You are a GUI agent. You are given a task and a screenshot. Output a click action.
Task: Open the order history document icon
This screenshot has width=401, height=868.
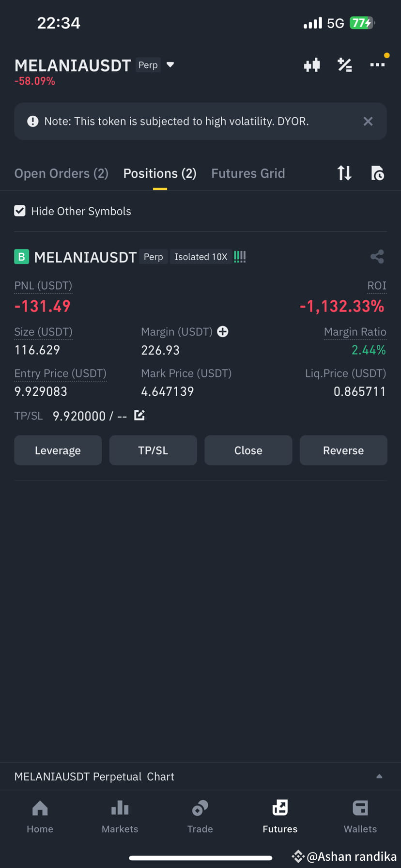[378, 173]
